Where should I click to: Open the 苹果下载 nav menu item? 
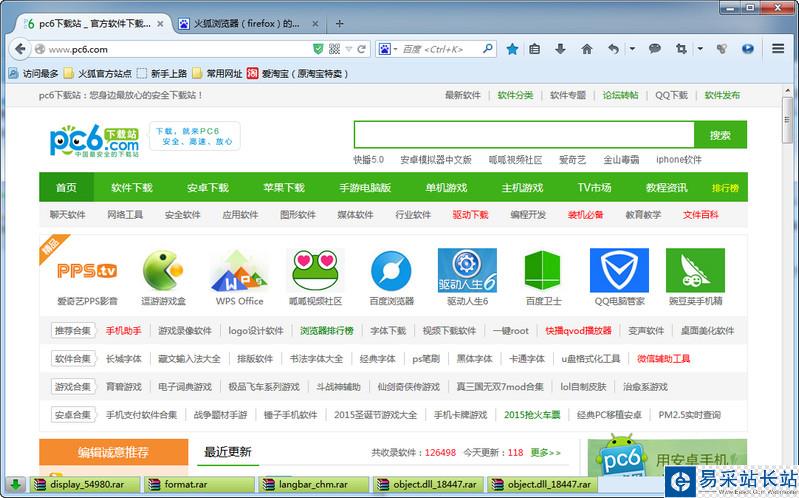[284, 188]
